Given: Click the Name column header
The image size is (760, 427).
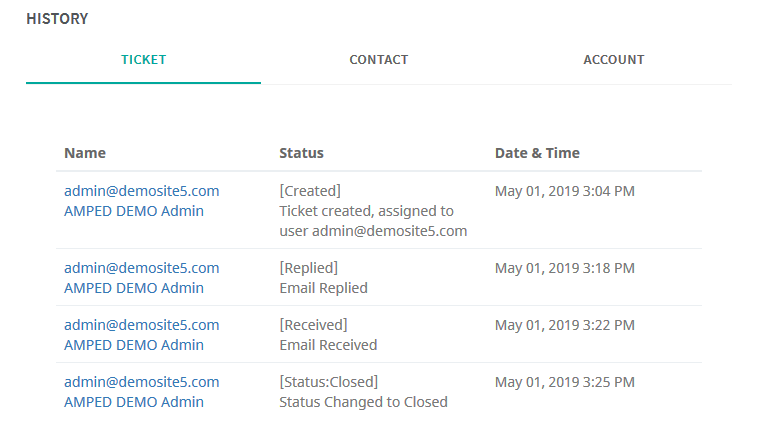Looking at the screenshot, I should pos(85,153).
